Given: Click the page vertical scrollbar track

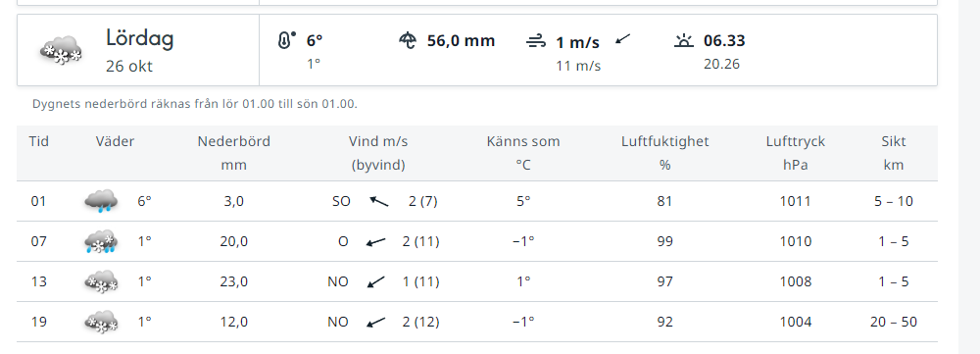Looking at the screenshot, I should coord(969,177).
